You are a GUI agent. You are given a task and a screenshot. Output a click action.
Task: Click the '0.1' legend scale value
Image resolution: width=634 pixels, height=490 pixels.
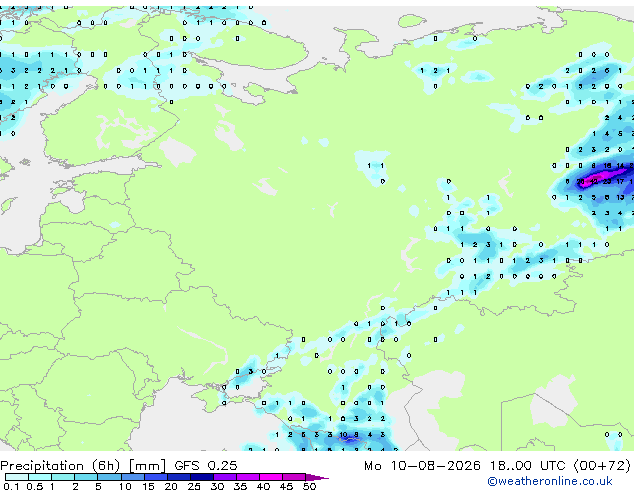click(x=11, y=486)
